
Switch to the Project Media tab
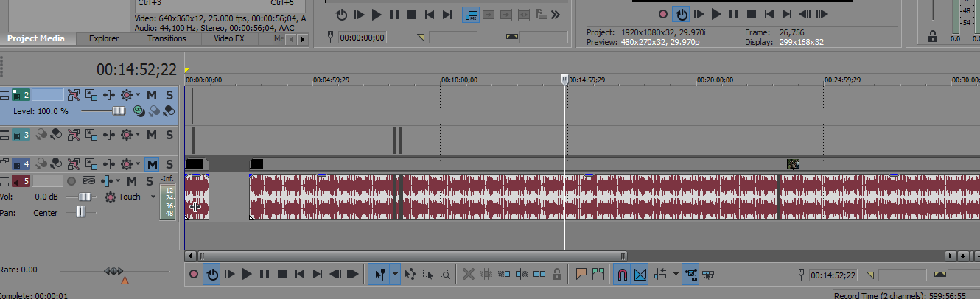pyautogui.click(x=37, y=38)
